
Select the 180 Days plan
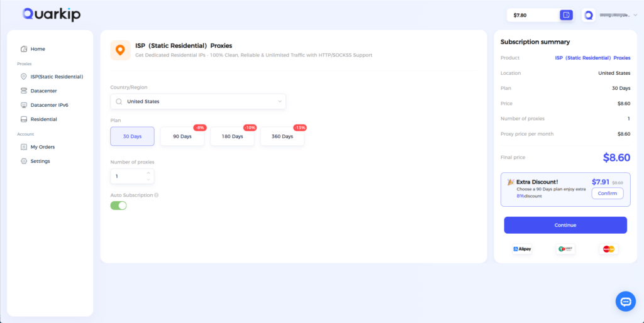tap(232, 136)
